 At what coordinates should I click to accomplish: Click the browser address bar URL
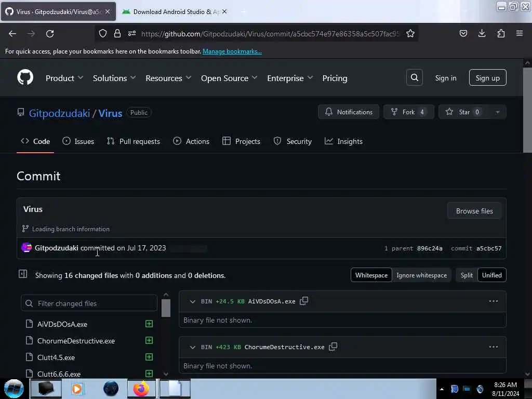tap(270, 34)
